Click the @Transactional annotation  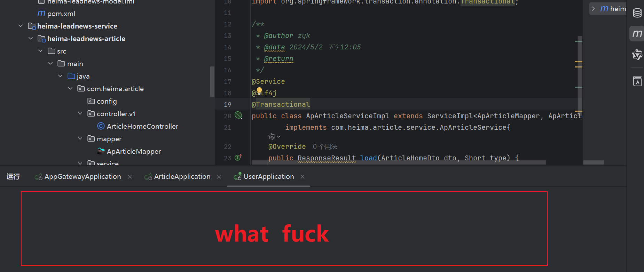coord(281,104)
